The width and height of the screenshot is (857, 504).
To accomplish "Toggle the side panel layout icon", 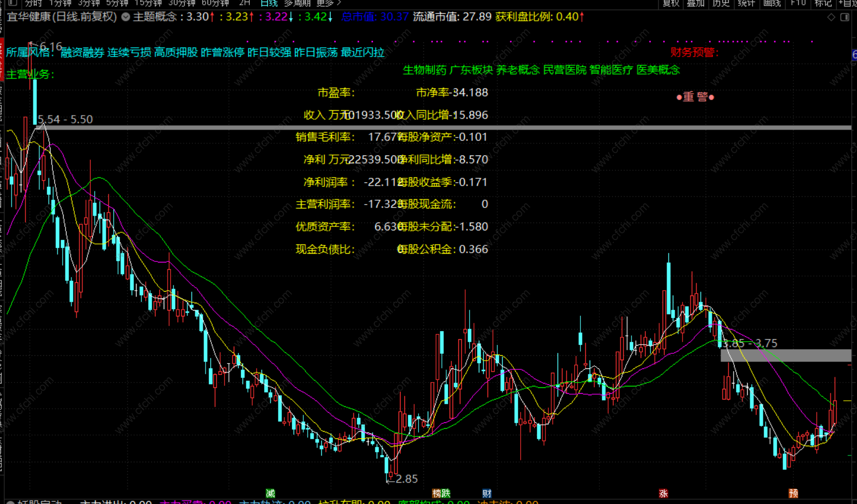I will (x=845, y=17).
